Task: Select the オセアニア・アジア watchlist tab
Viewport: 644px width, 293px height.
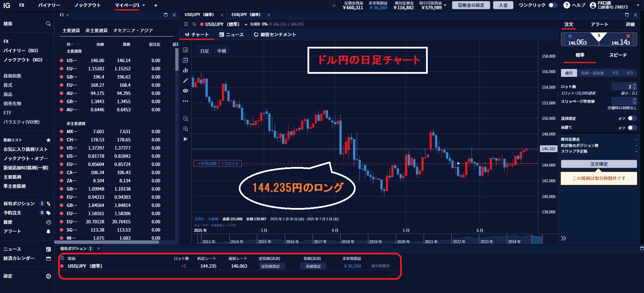Action: pos(133,31)
